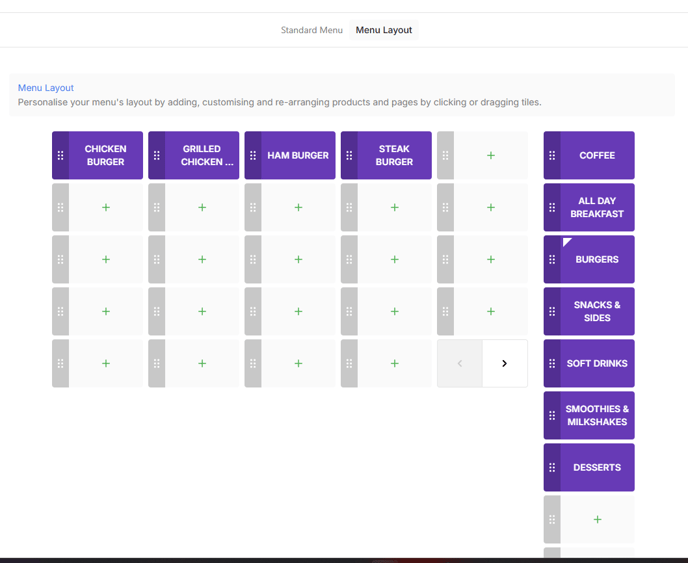This screenshot has height=563, width=688.
Task: Click the drag handle on Ham Burger tile
Action: pyautogui.click(x=253, y=156)
